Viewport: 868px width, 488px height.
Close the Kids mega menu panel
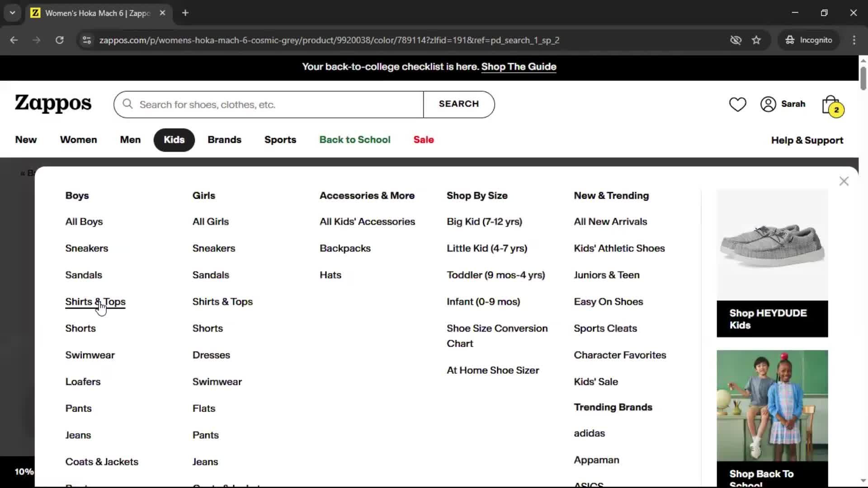tap(844, 181)
